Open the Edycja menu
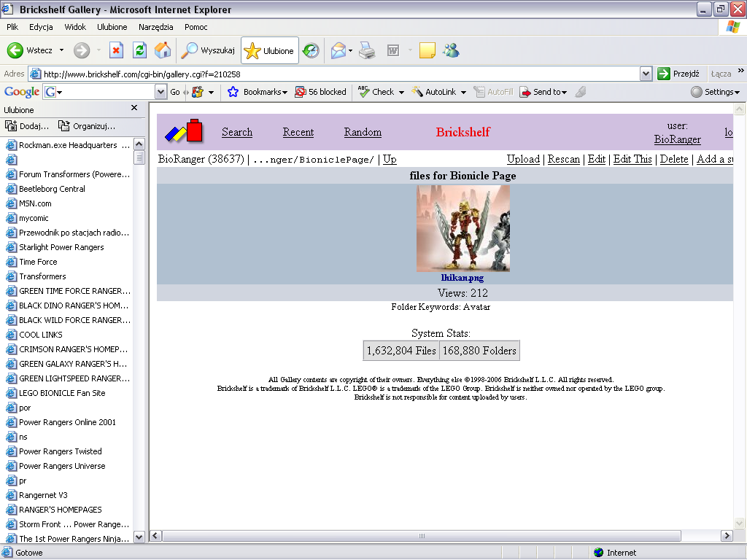 coord(41,27)
